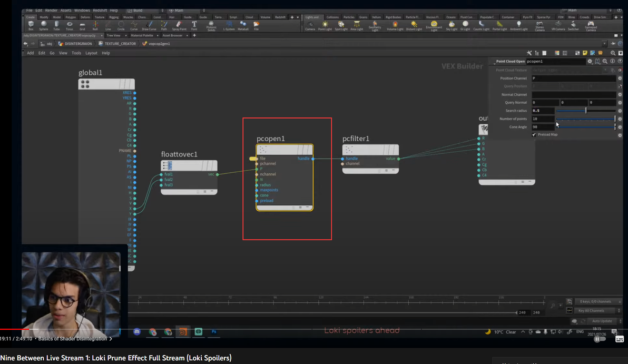Click the Key All Channels button
The width and height of the screenshot is (628, 364).
591,311
